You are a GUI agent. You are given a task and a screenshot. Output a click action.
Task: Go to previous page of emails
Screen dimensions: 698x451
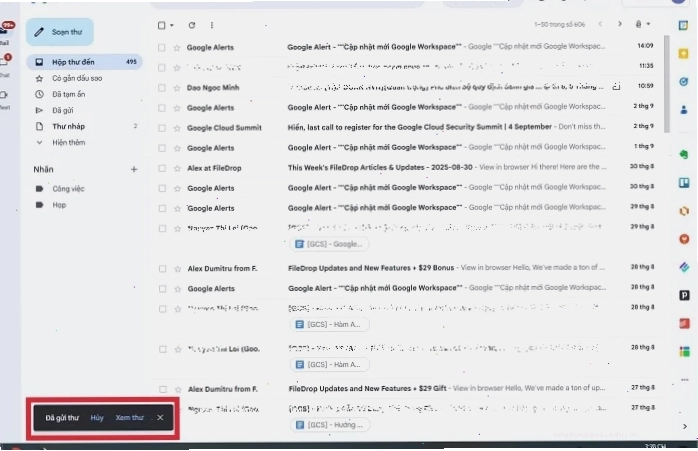[600, 24]
